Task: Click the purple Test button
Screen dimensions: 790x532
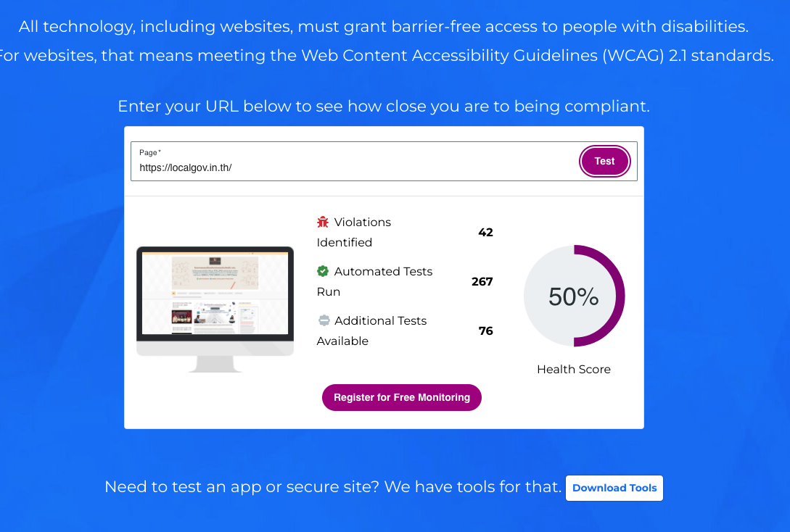Action: (604, 161)
